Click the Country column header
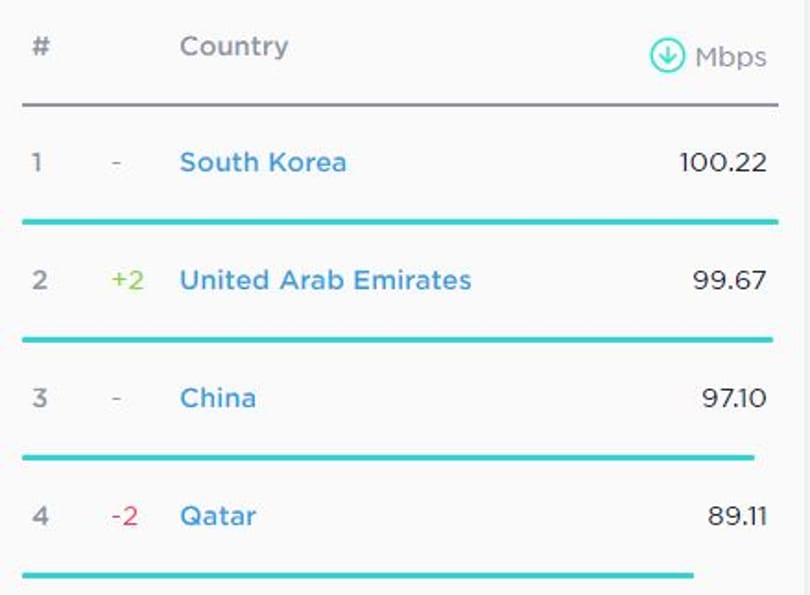The height and width of the screenshot is (595, 810). (234, 48)
